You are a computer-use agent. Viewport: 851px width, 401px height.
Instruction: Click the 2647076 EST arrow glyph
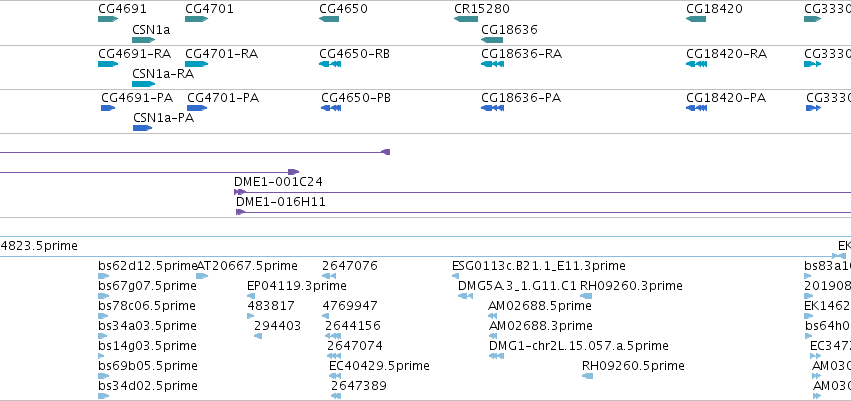point(329,276)
